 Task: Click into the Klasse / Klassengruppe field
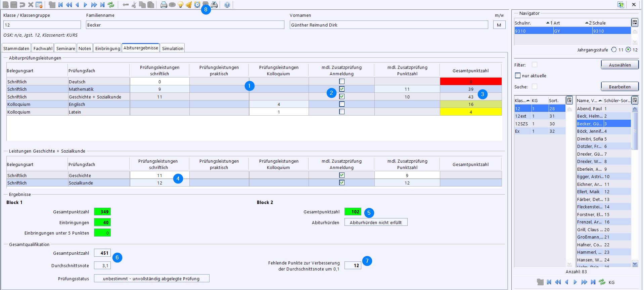42,25
